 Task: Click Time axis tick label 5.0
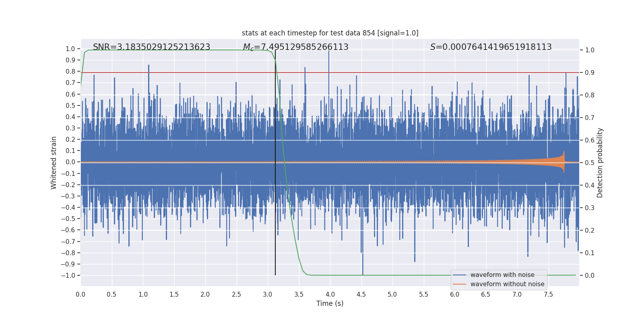coord(392,294)
